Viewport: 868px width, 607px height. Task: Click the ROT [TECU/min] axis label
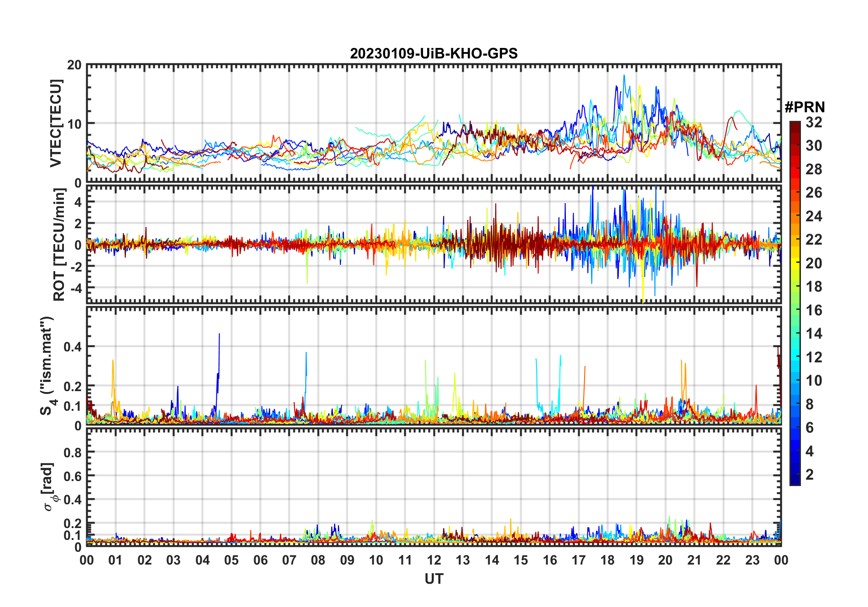59,244
